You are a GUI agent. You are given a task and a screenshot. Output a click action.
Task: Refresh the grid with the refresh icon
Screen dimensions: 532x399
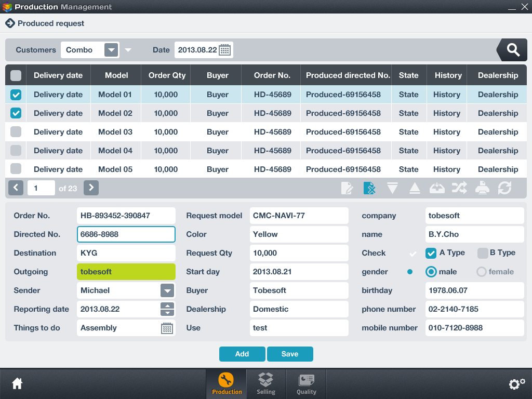tap(504, 188)
